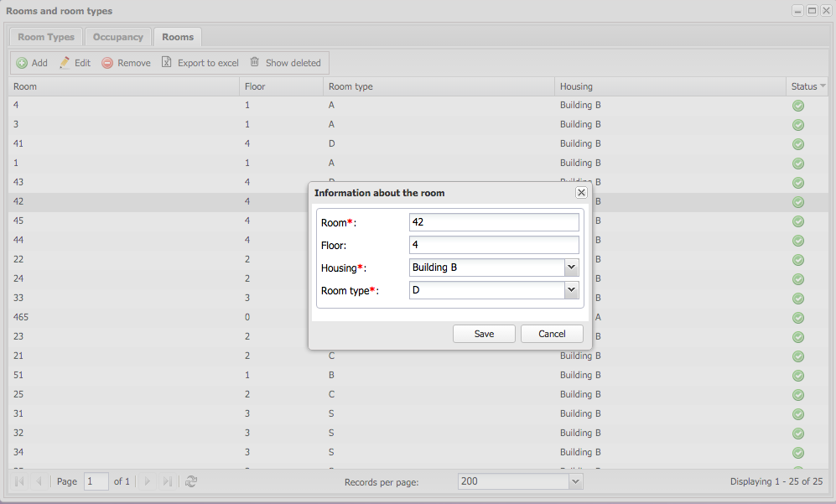Viewport: 836px width, 504px height.
Task: Open the Records per page dropdown
Action: [575, 481]
